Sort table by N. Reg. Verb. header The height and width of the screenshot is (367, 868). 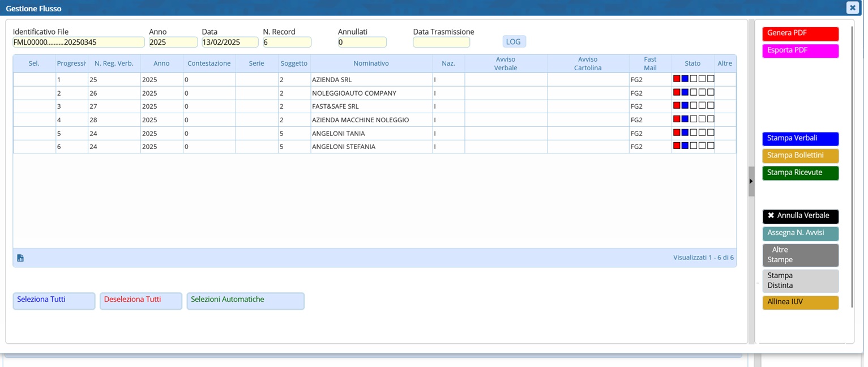114,63
